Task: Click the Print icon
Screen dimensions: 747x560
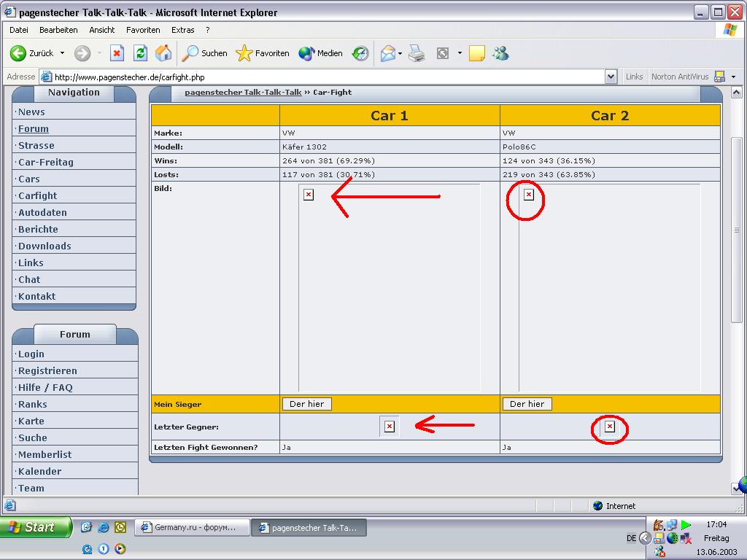Action: coord(417,53)
